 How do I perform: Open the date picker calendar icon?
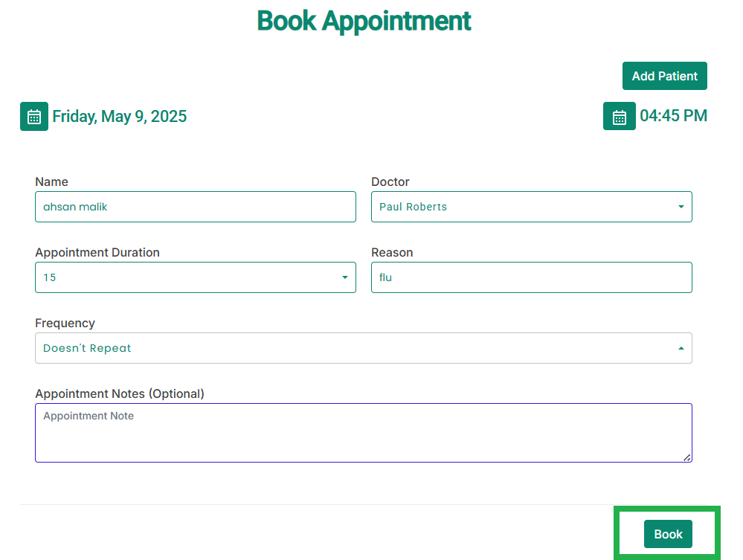34,117
